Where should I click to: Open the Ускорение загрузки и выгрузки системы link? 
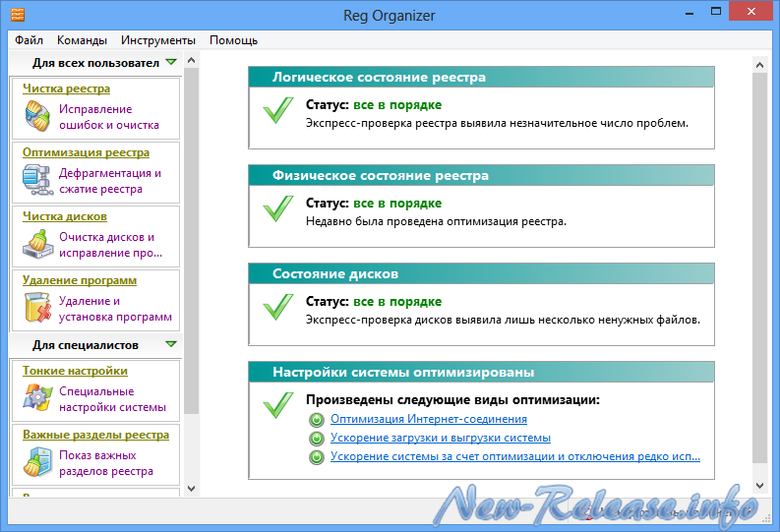click(441, 438)
